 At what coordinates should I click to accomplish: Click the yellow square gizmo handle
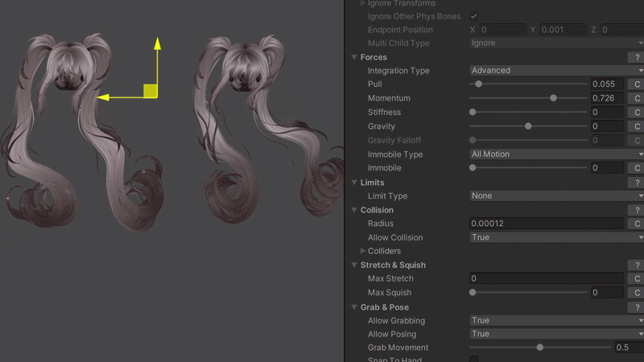coord(151,90)
